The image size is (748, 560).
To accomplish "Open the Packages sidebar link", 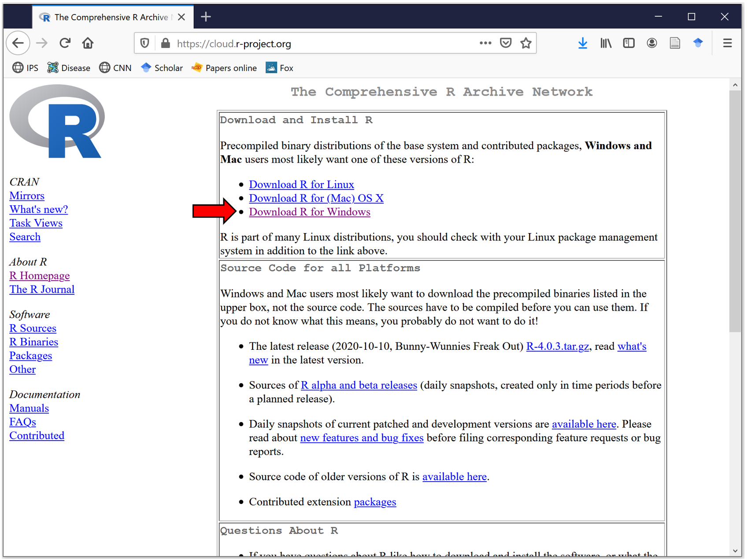I will (31, 356).
